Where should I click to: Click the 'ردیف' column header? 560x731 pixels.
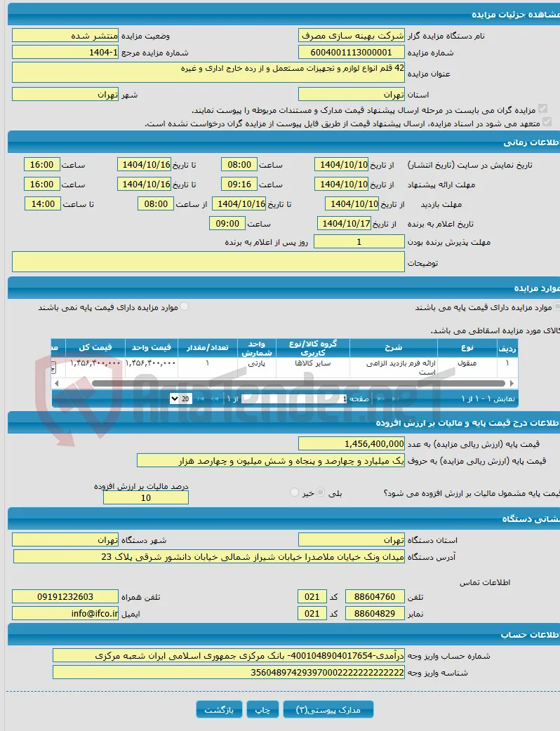click(x=507, y=348)
